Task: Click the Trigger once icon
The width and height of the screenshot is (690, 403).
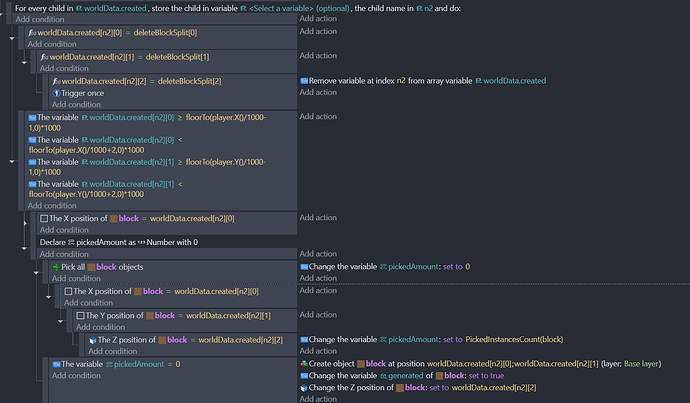Action: pyautogui.click(x=56, y=93)
